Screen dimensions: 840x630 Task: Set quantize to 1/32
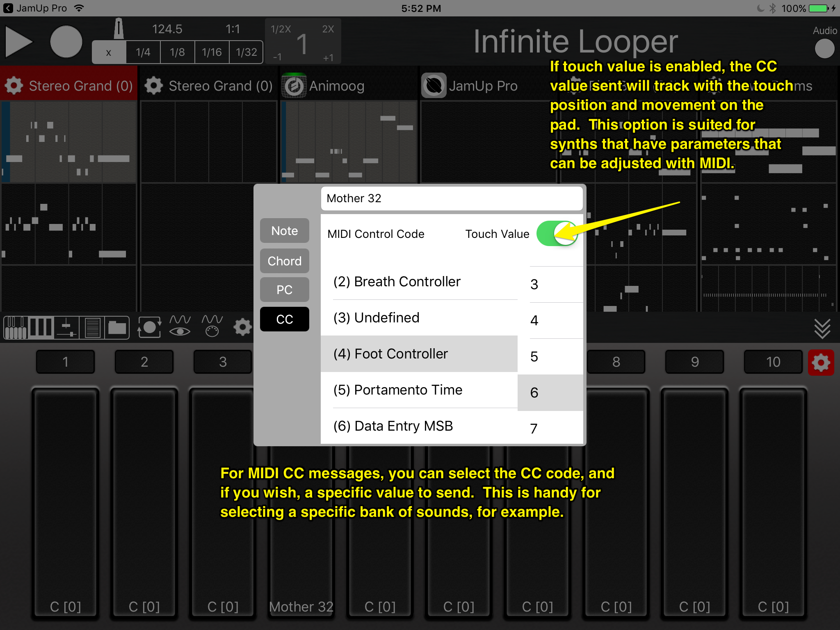(246, 52)
